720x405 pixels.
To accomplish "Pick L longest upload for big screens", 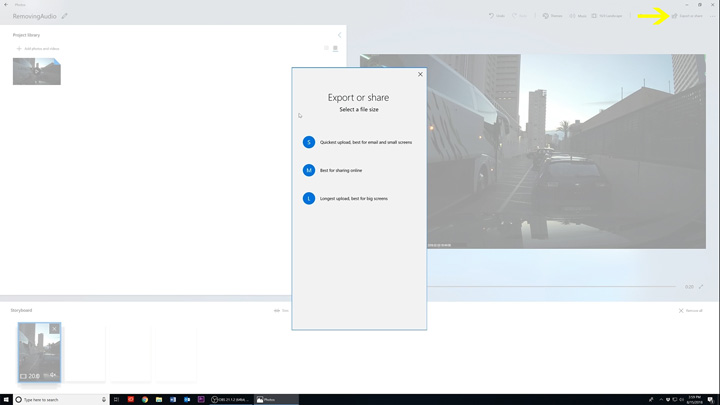I will point(309,198).
